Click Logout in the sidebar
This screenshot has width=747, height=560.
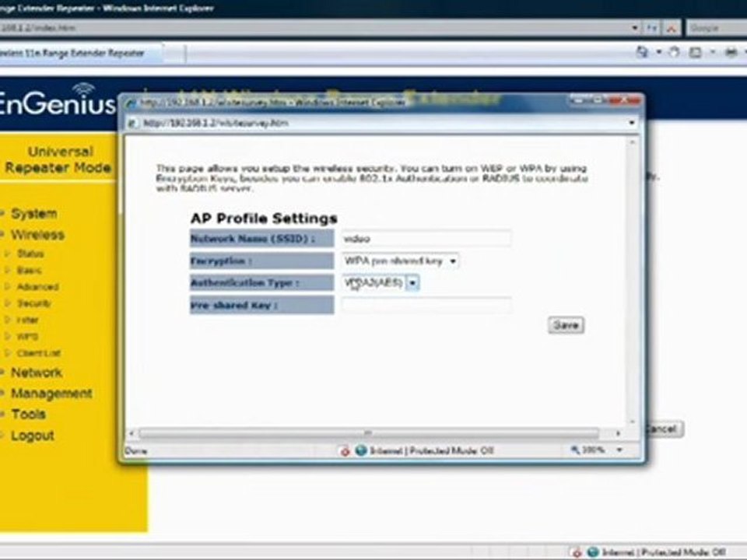(x=33, y=436)
